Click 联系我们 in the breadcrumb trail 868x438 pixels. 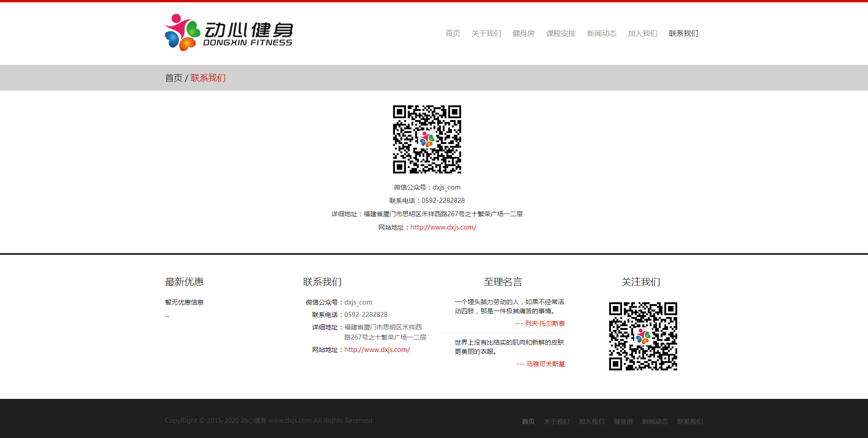click(208, 78)
